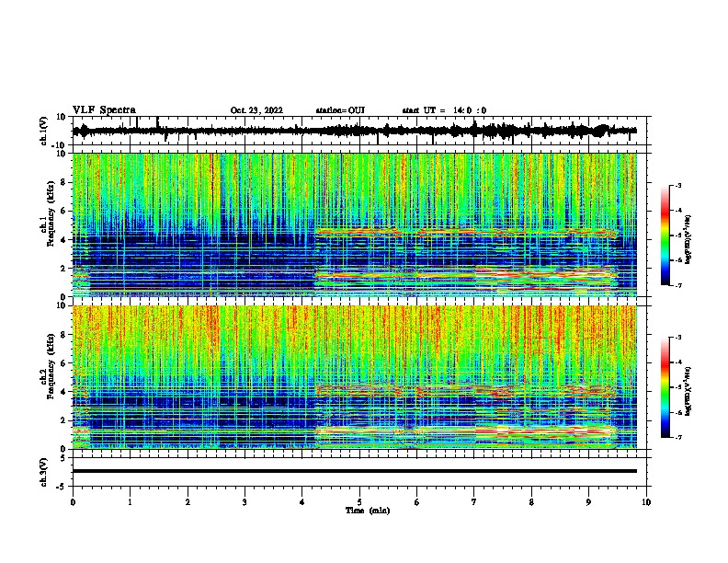Click the ch.1 spectrogram color scale bar

[665, 236]
